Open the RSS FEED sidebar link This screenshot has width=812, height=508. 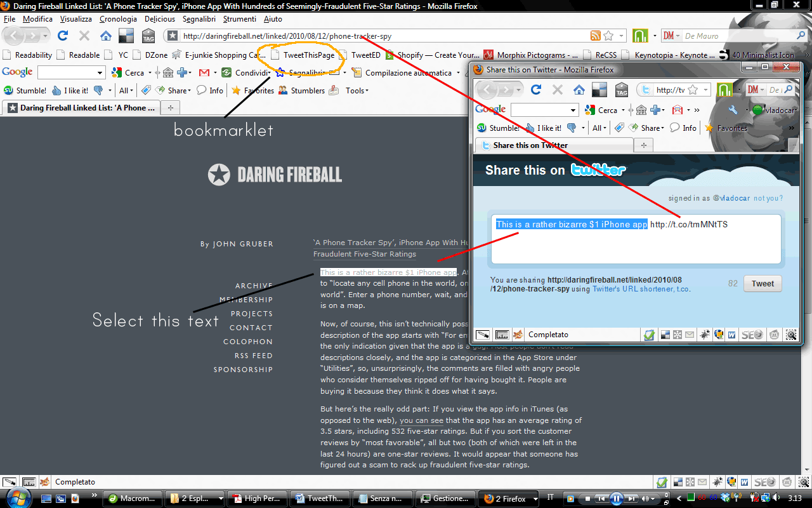tap(253, 356)
